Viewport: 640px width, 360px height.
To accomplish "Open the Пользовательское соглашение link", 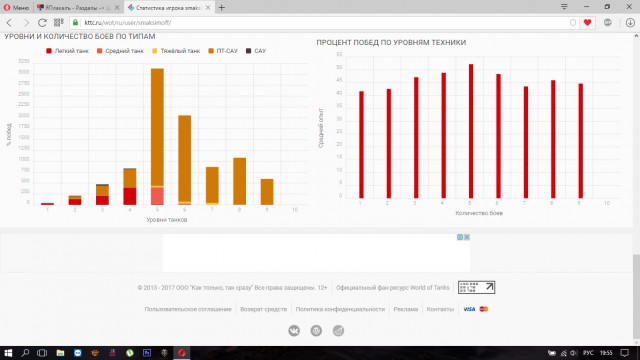I will tap(188, 309).
